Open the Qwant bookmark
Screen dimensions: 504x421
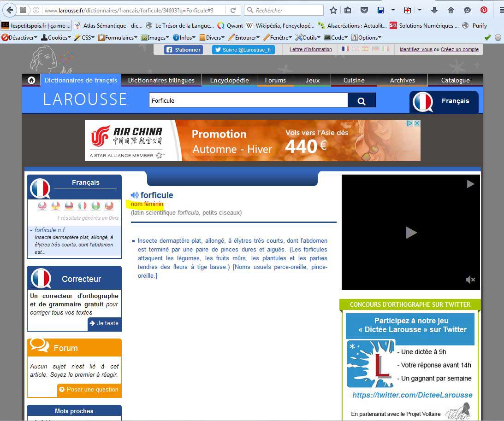(x=230, y=26)
